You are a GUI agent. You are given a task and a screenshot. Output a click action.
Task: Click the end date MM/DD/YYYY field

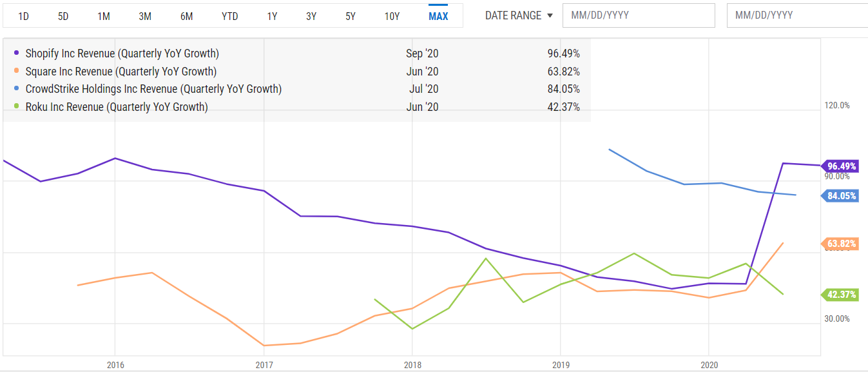[x=797, y=15]
